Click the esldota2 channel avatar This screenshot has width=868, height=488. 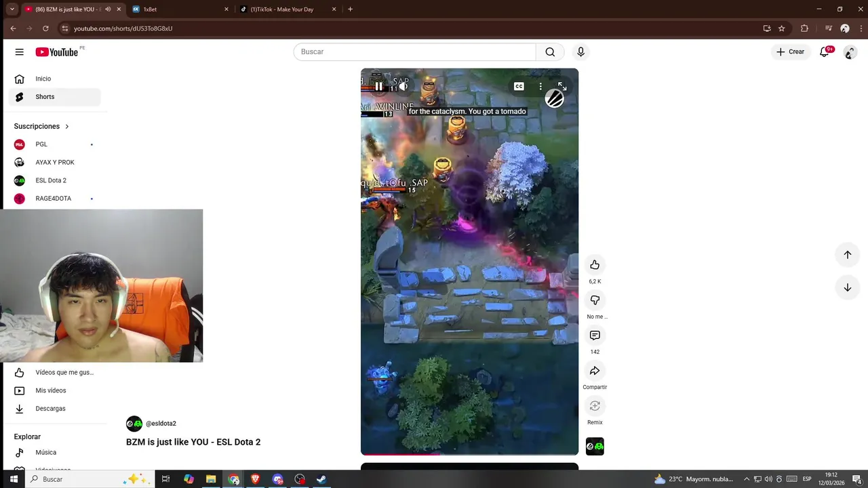tap(134, 424)
